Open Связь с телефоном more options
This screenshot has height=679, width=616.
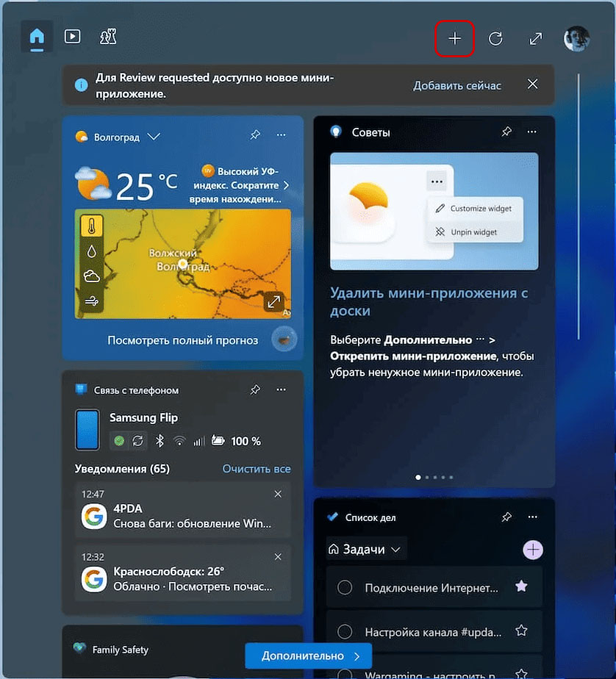pos(281,389)
